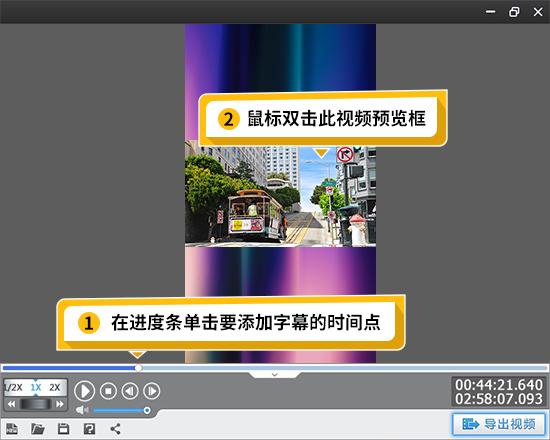Collapse the panel using chevron below progress bar
Image resolution: width=550 pixels, height=440 pixels.
pyautogui.click(x=275, y=375)
